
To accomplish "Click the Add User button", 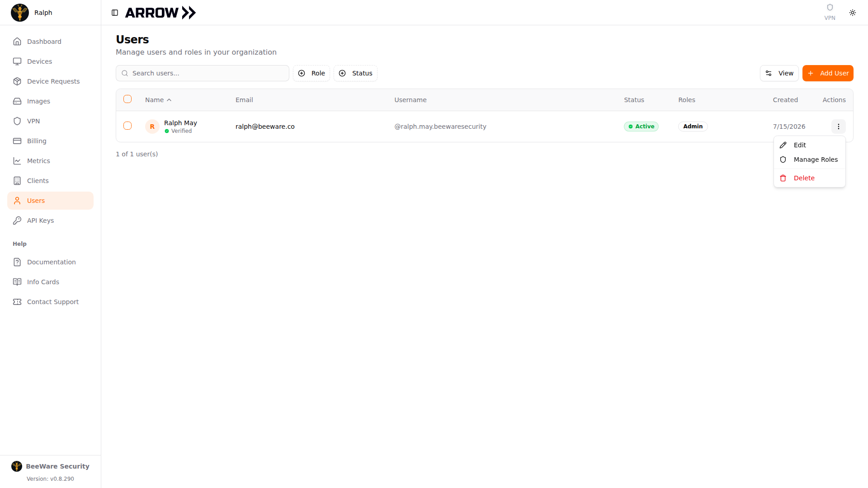I will pos(827,73).
